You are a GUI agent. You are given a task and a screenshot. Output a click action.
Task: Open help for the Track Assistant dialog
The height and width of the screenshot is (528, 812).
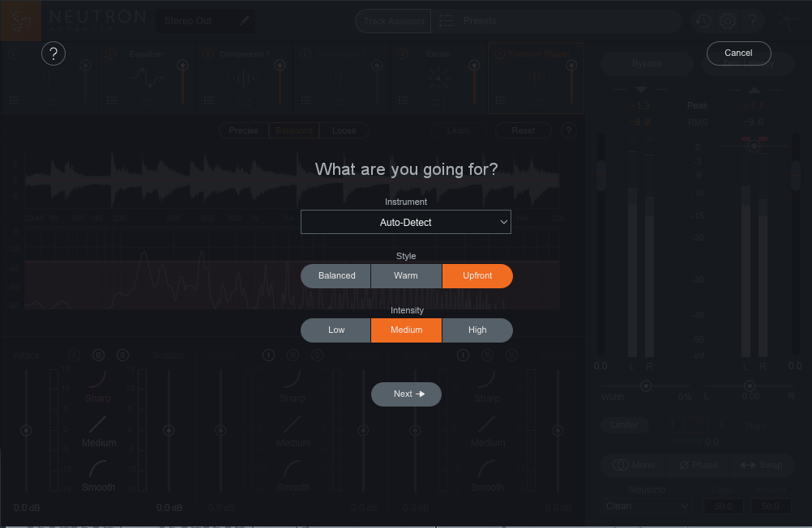click(x=53, y=53)
